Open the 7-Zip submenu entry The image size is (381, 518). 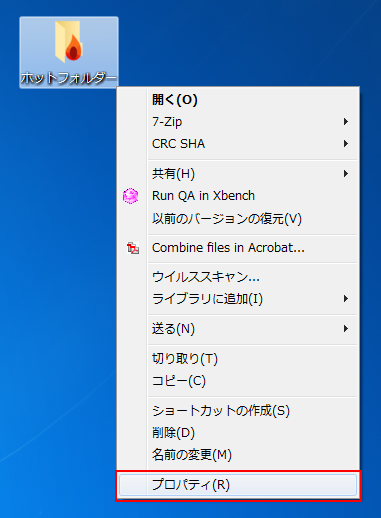[238, 122]
